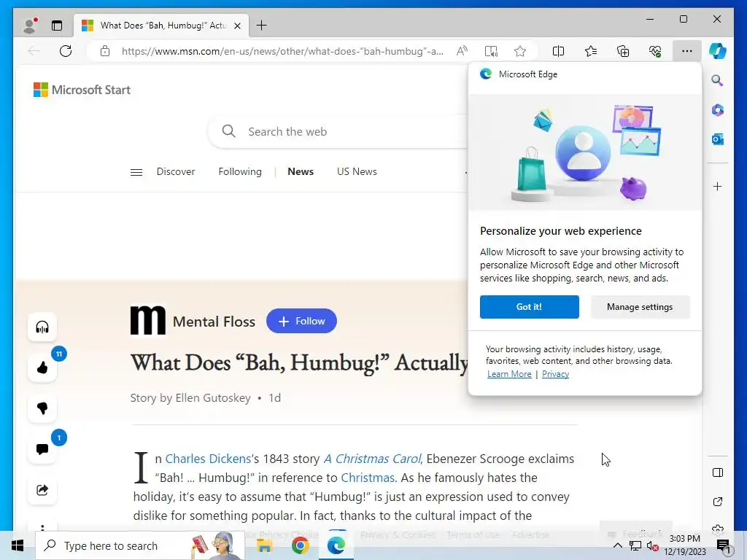Open Mental Floss publisher link
This screenshot has height=560, width=747.
(214, 322)
